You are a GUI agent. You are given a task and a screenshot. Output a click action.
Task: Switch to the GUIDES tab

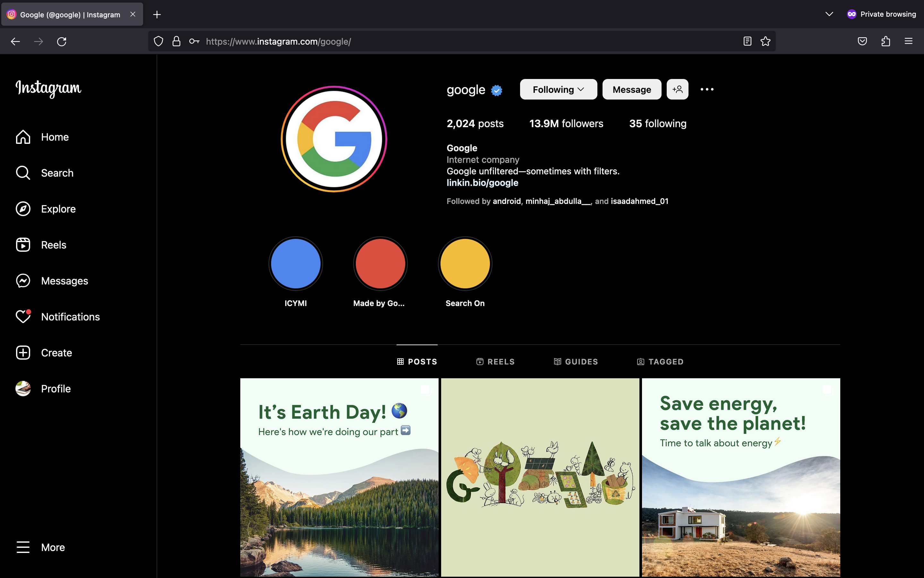pyautogui.click(x=576, y=362)
